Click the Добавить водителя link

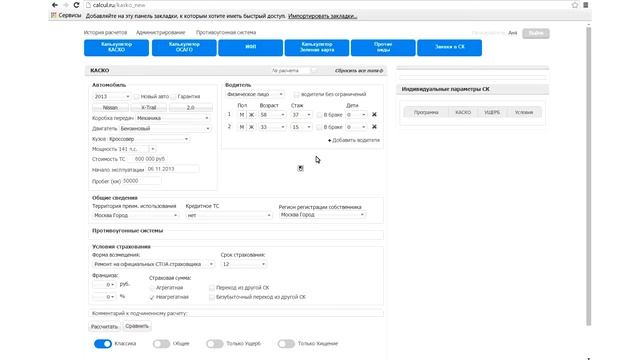pos(353,140)
